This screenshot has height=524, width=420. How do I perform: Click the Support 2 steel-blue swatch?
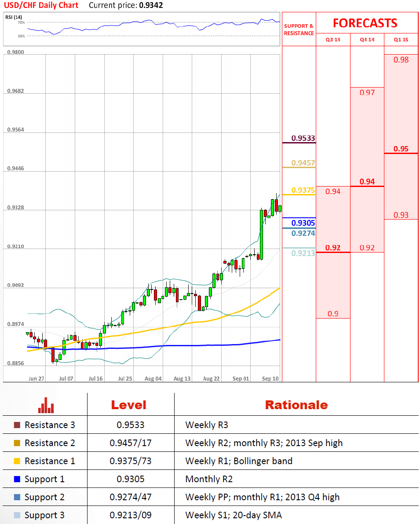click(17, 497)
